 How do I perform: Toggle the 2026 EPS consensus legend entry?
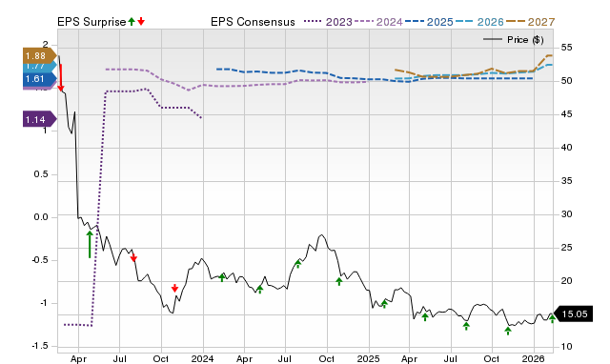[x=479, y=22]
